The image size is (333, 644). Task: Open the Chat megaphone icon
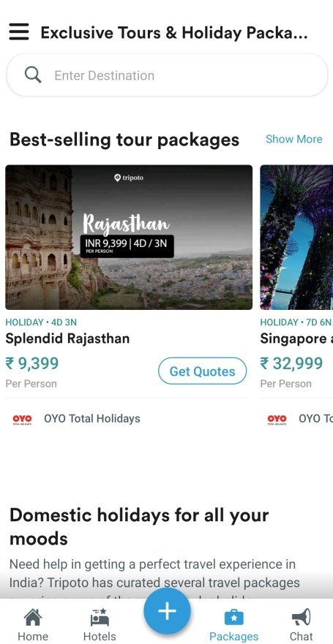click(301, 617)
